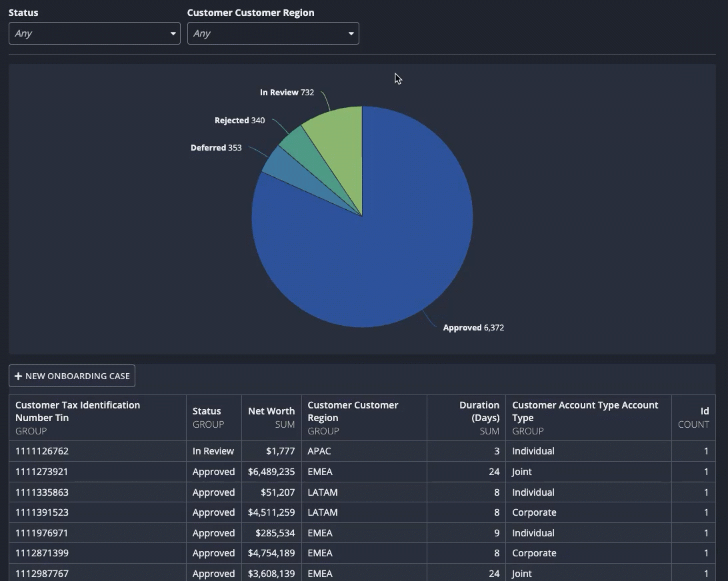Click Approved status in row 1111976971
This screenshot has width=728, height=581.
[213, 533]
